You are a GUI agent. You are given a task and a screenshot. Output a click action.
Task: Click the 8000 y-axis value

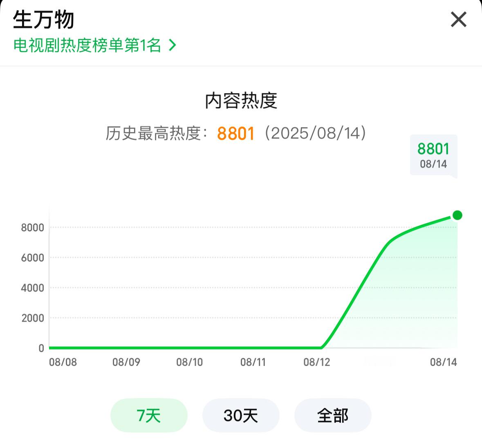[33, 228]
